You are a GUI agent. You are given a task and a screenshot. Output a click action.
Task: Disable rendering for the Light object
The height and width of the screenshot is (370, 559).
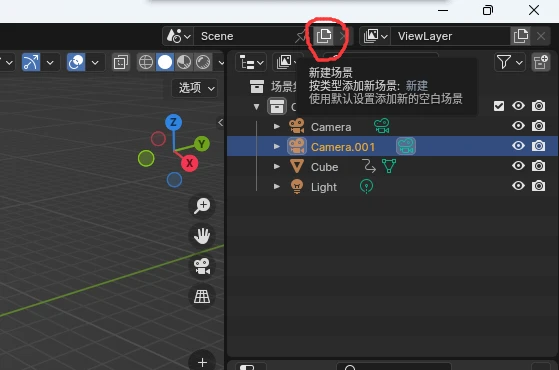pyautogui.click(x=538, y=186)
